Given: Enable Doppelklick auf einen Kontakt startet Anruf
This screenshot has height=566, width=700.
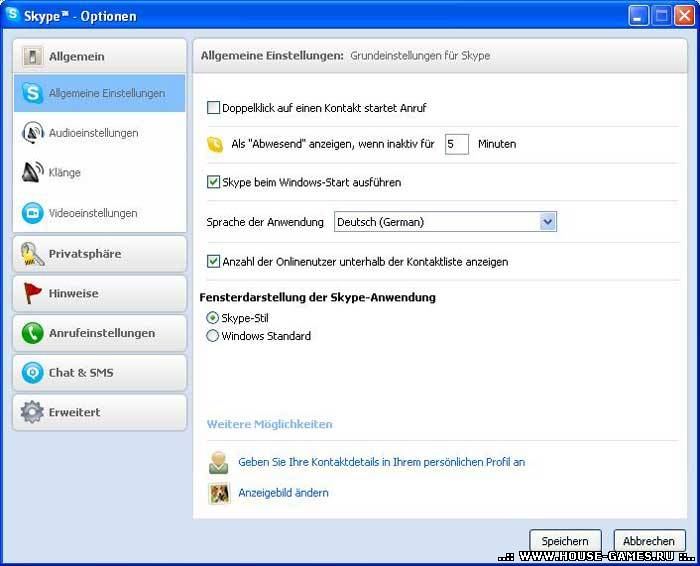Looking at the screenshot, I should click(213, 108).
